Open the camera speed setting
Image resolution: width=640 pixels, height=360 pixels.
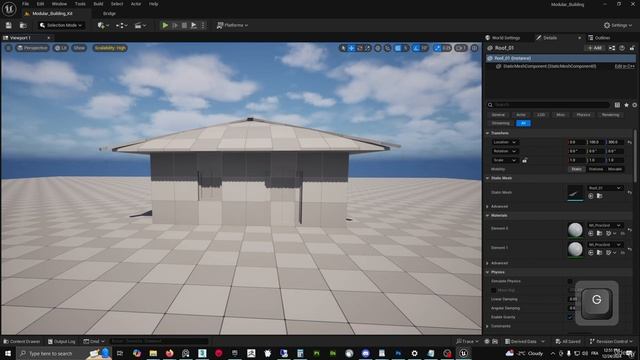coord(461,48)
